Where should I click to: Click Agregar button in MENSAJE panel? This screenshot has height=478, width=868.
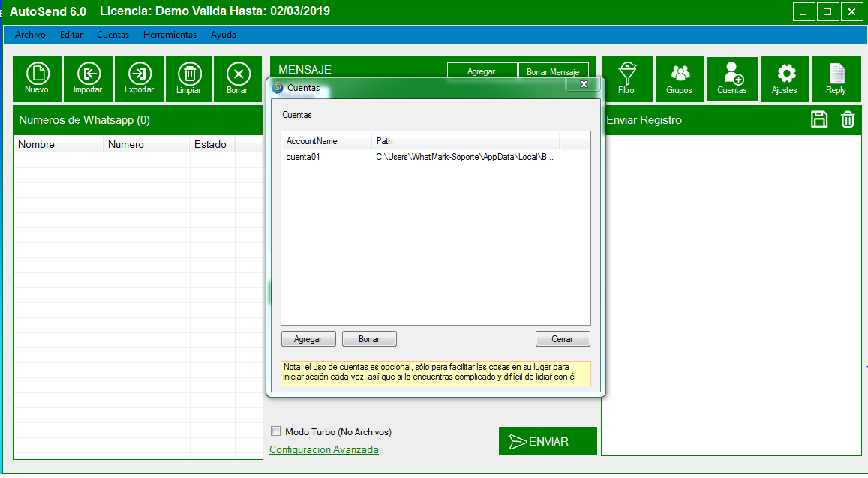(482, 71)
